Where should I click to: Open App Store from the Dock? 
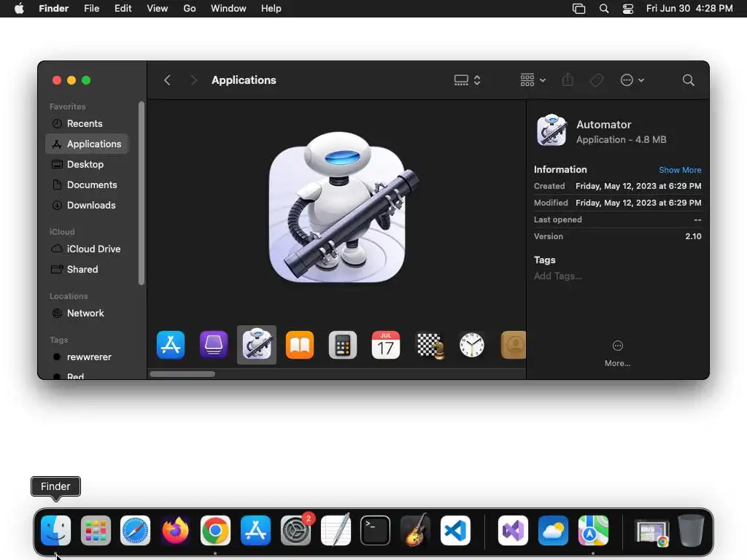(255, 530)
